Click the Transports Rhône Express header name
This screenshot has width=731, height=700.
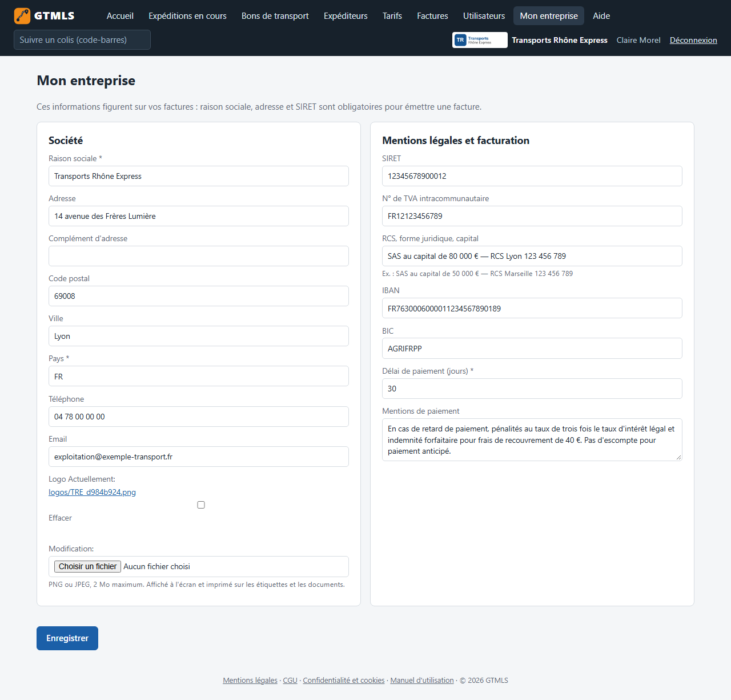(x=560, y=40)
